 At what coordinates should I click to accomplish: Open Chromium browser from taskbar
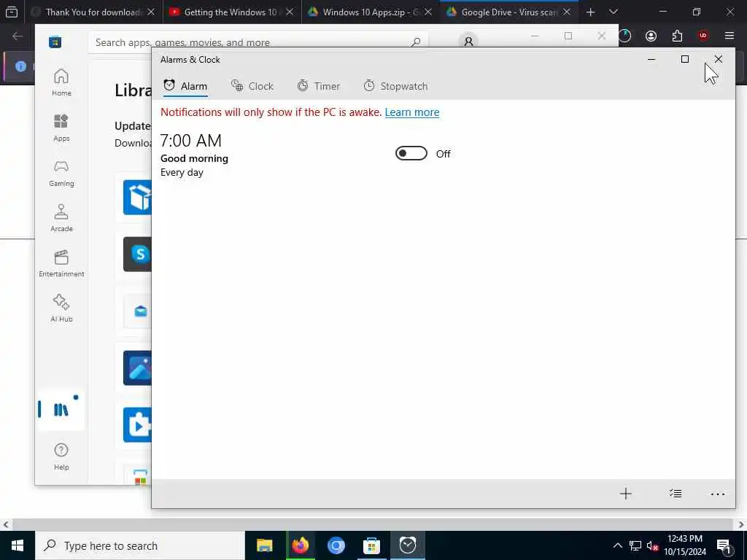pos(336,545)
